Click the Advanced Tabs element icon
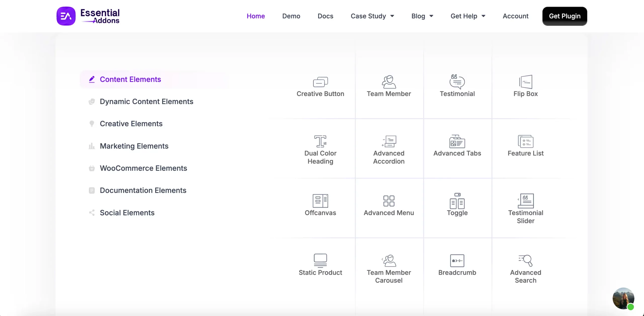 click(457, 141)
